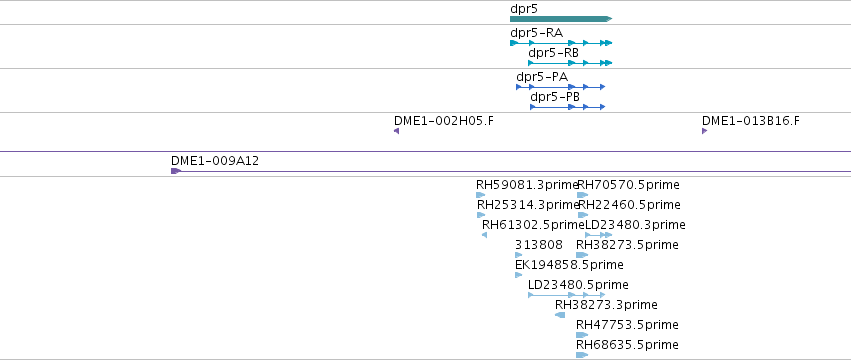Select the DME1-013B16.F arrow marker
Image resolution: width=851 pixels, height=360 pixels.
(x=704, y=131)
